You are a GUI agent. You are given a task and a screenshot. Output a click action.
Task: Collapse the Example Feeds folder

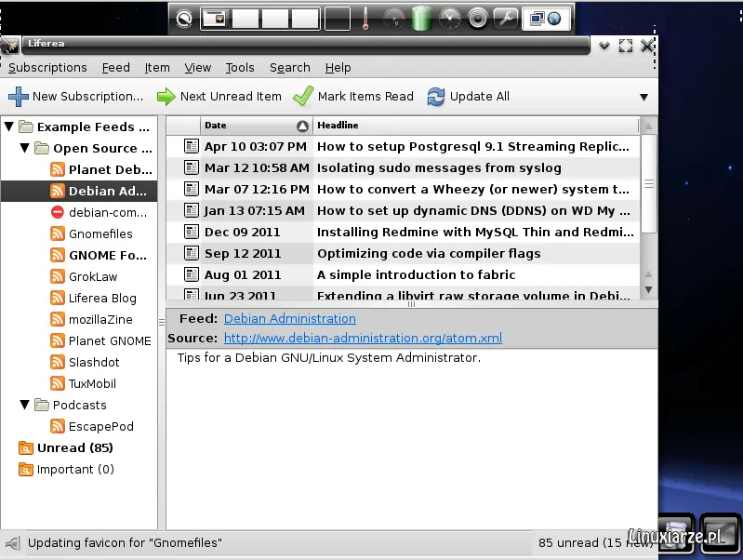tap(9, 127)
